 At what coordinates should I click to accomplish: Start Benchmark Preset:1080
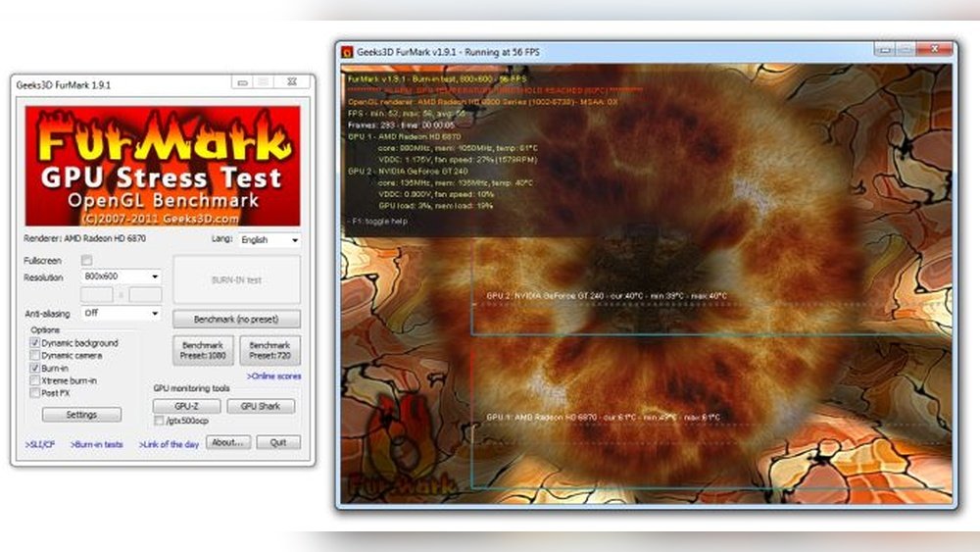203,351
